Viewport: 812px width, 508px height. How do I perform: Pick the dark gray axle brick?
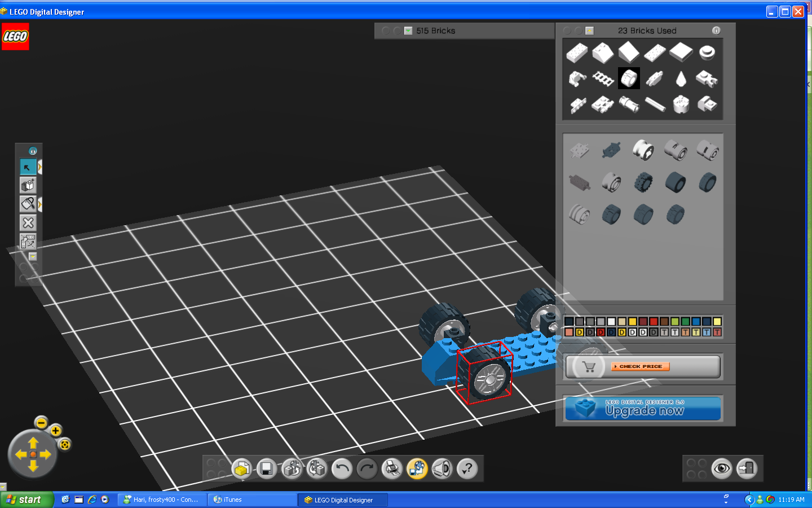pos(580,182)
